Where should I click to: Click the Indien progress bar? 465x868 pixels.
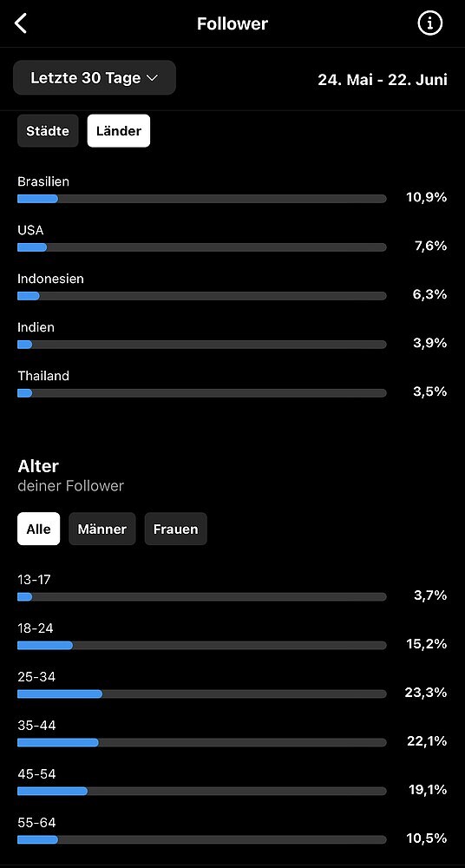202,345
